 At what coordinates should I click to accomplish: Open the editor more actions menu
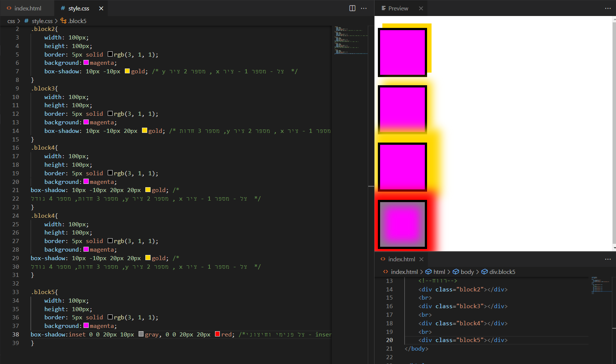(x=364, y=8)
